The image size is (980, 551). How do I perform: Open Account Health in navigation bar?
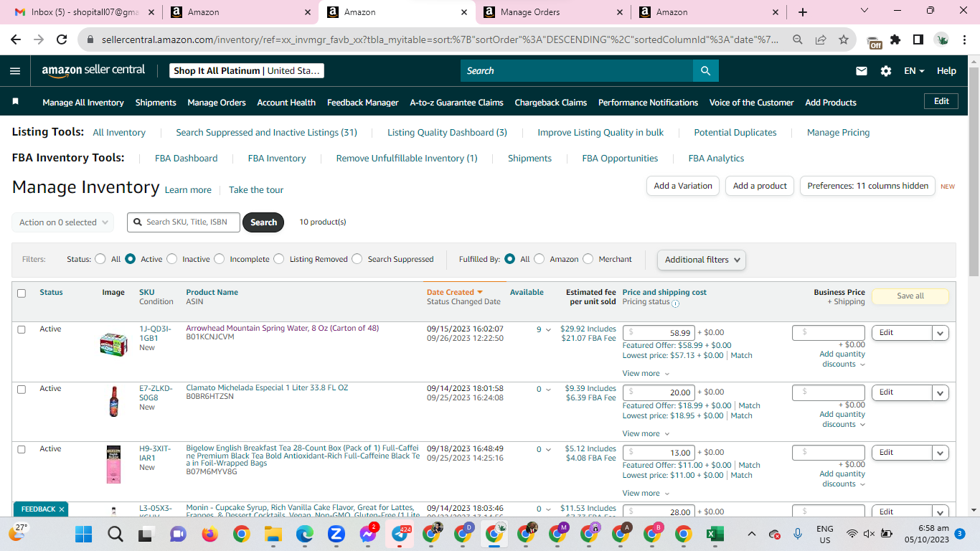286,103
